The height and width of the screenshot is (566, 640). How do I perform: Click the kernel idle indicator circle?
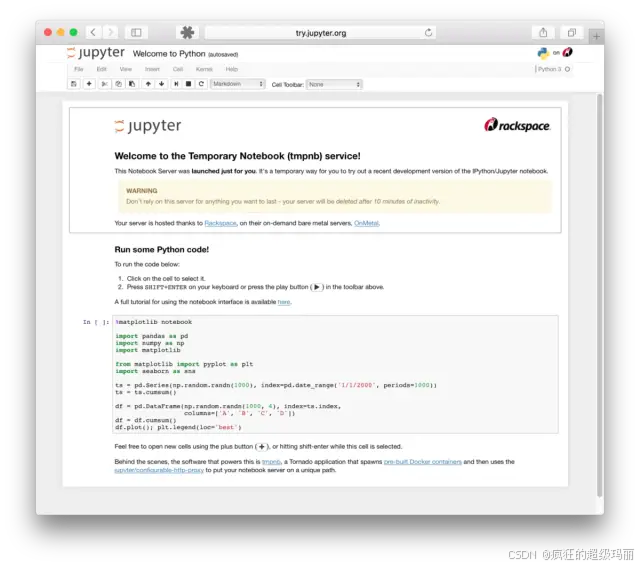coord(567,69)
